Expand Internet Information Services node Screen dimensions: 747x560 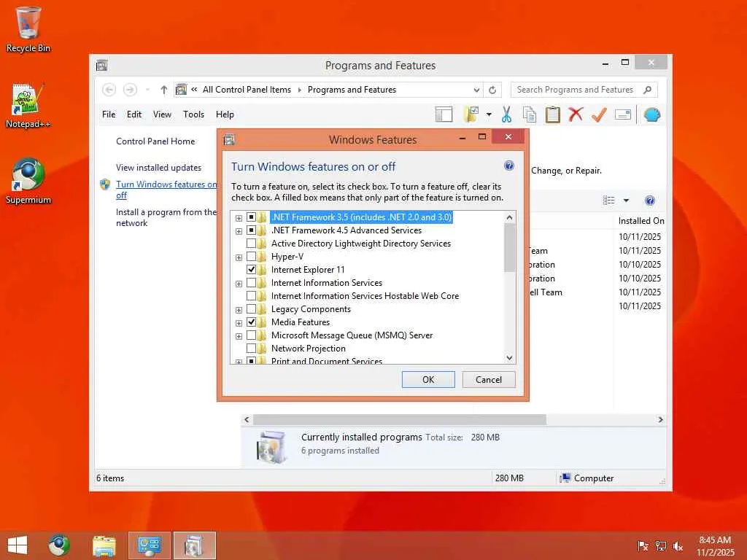[239, 284]
